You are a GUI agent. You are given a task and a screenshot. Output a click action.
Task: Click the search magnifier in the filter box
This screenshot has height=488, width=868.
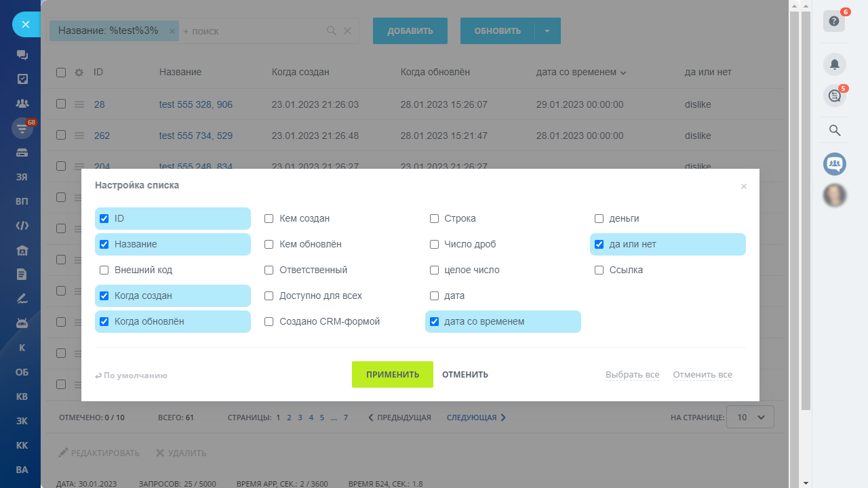[332, 31]
